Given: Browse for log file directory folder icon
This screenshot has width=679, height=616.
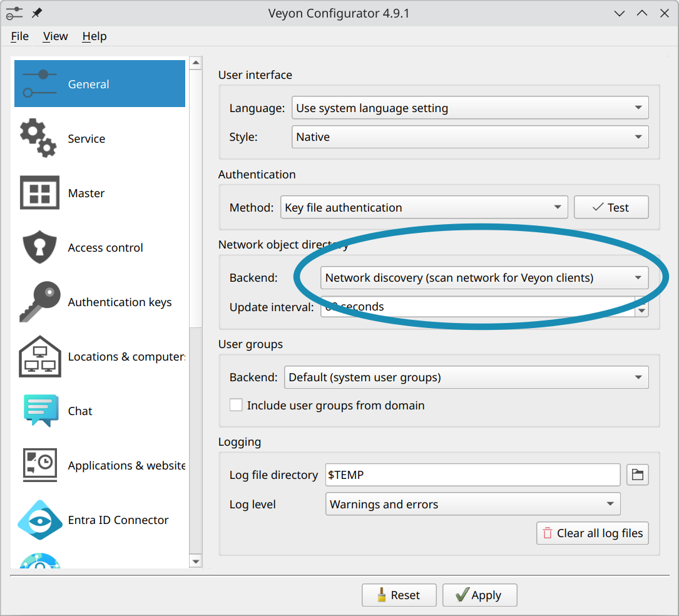Looking at the screenshot, I should (x=637, y=475).
